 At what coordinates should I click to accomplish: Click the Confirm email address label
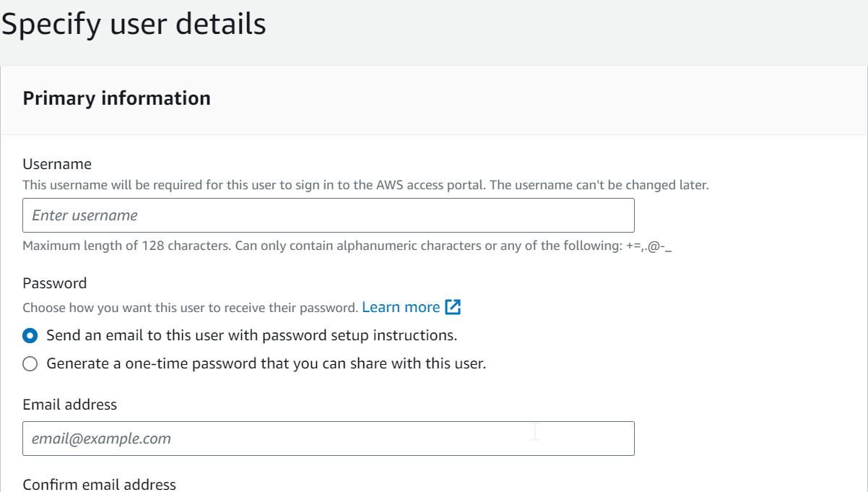click(100, 484)
